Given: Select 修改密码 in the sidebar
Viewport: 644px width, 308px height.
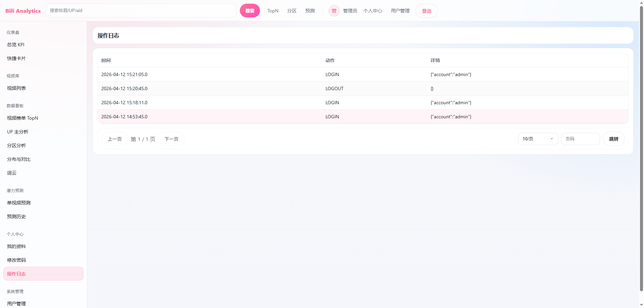Looking at the screenshot, I should click(16, 260).
